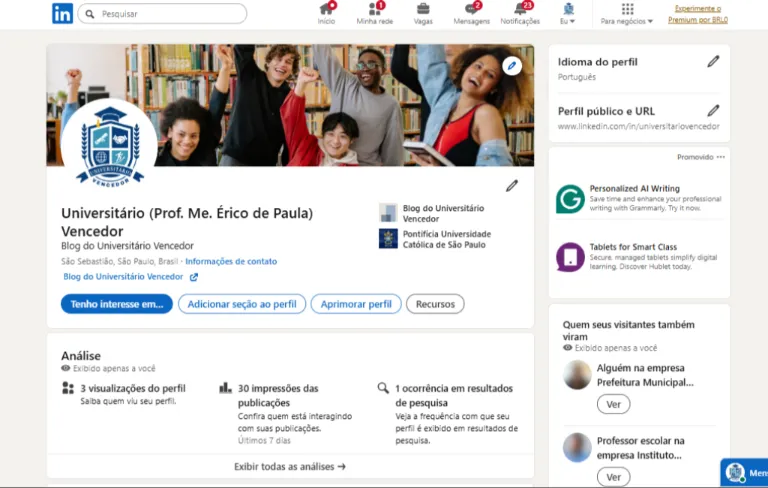The width and height of the screenshot is (768, 488).
Task: Open external link icon beside blog link
Action: pos(194,277)
